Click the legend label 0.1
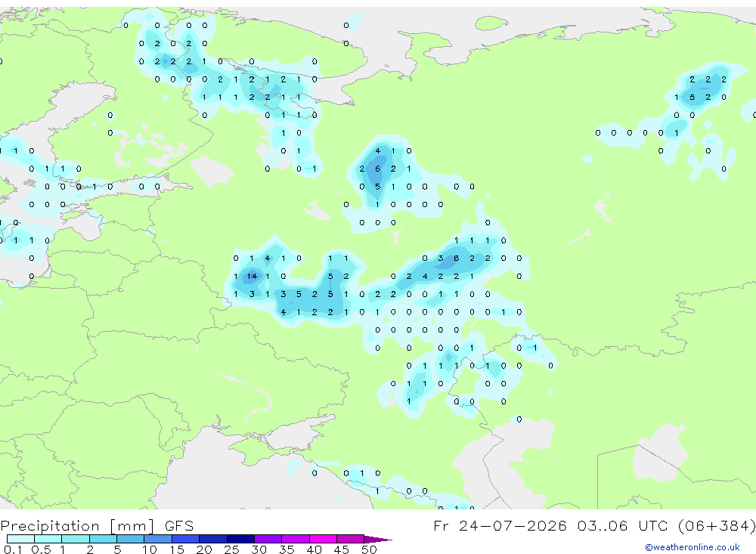The image size is (756, 554). 13,549
